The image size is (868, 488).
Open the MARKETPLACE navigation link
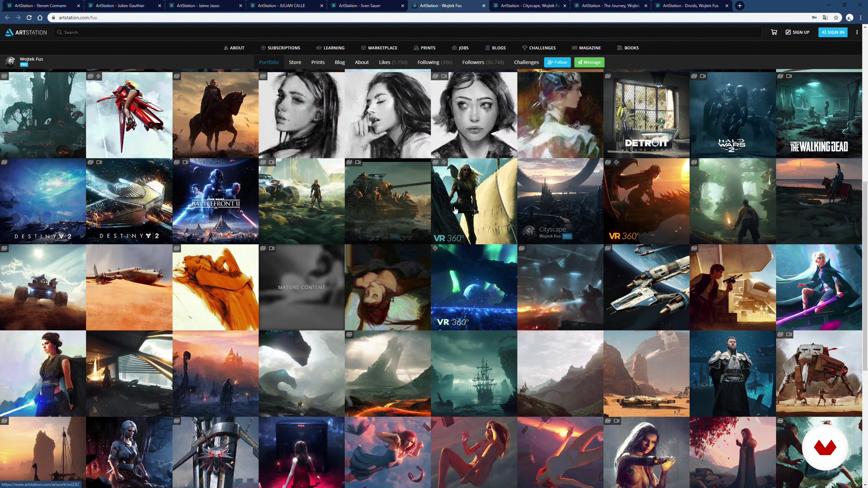(380, 48)
